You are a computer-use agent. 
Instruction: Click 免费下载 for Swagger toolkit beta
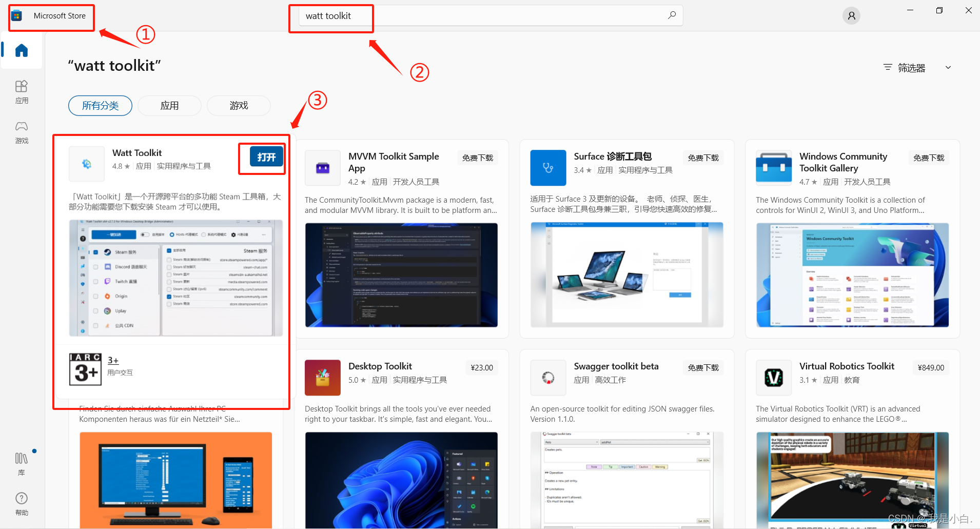(x=703, y=368)
